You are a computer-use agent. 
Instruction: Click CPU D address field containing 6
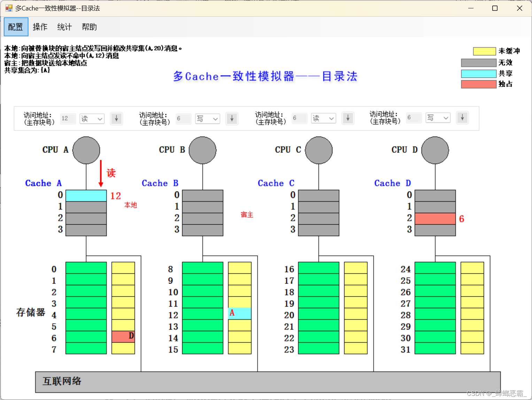pos(414,118)
